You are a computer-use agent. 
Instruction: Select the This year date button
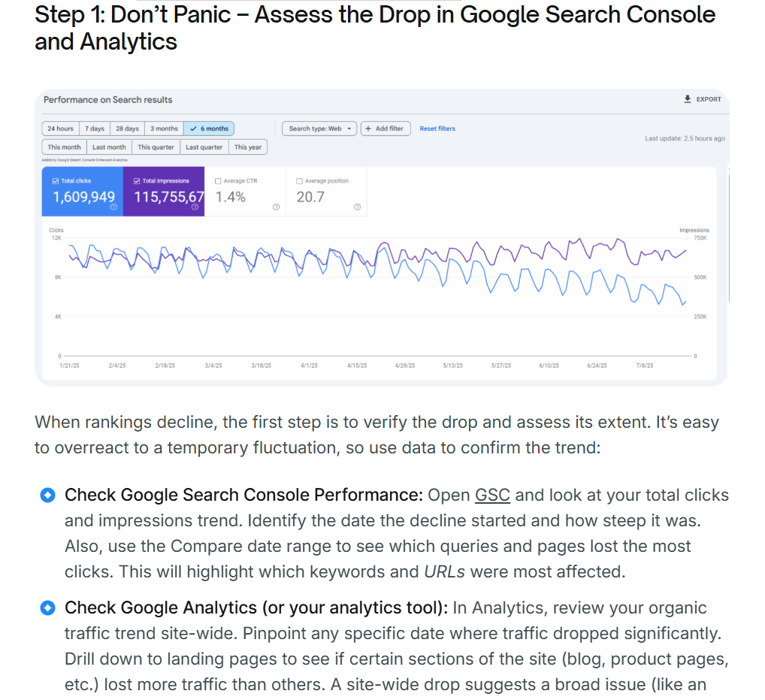(248, 147)
